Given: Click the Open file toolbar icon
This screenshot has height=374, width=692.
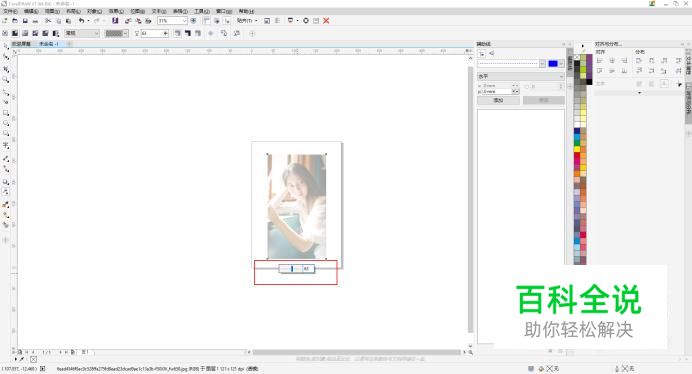Looking at the screenshot, I should point(15,21).
